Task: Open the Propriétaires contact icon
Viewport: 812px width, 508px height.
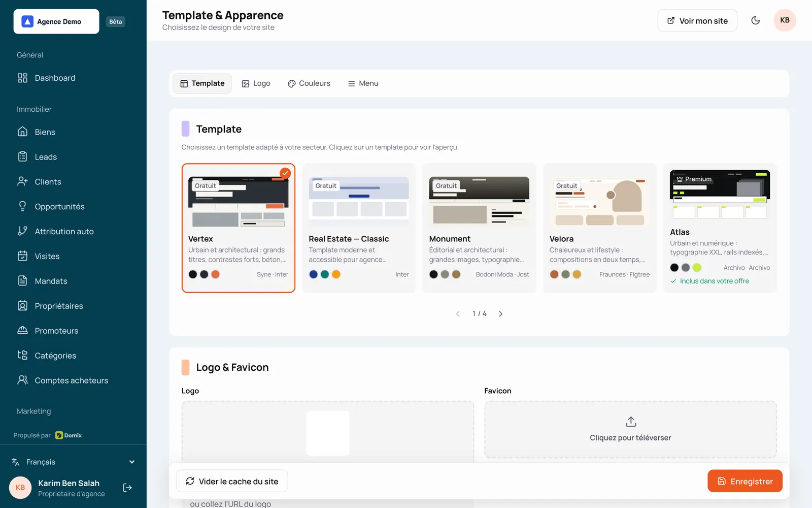Action: (22, 306)
